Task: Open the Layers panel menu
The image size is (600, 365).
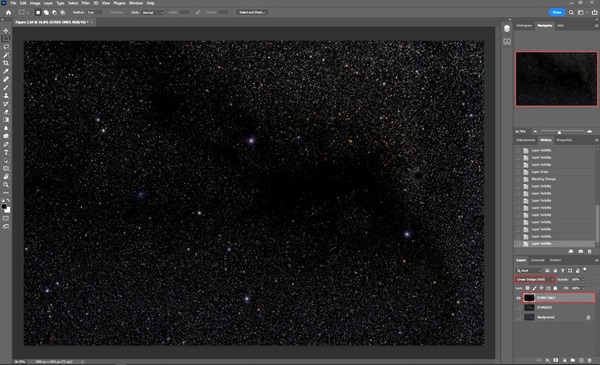Action: tap(596, 260)
